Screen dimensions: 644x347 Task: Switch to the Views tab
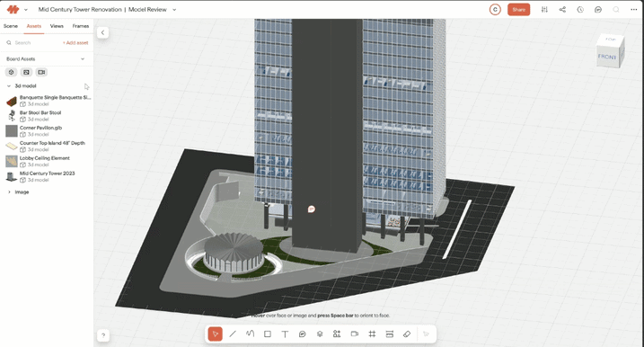(x=57, y=26)
